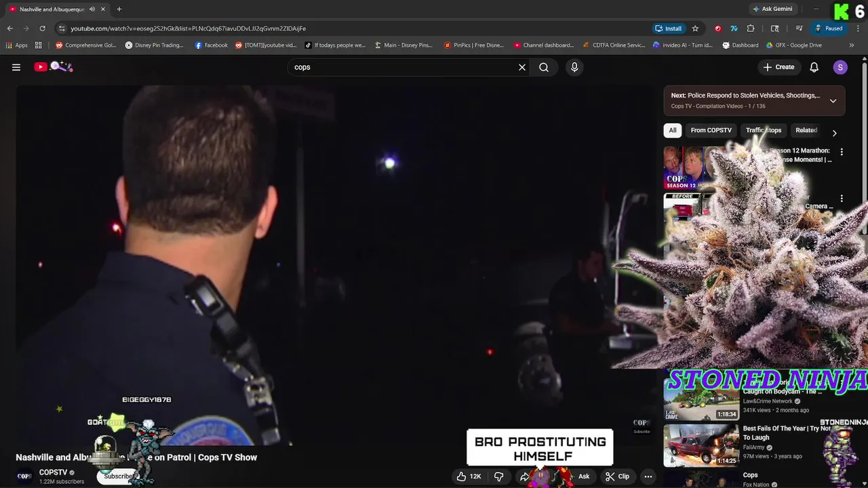
Task: Open the CDTFA Online Services bookmark
Action: pos(614,45)
